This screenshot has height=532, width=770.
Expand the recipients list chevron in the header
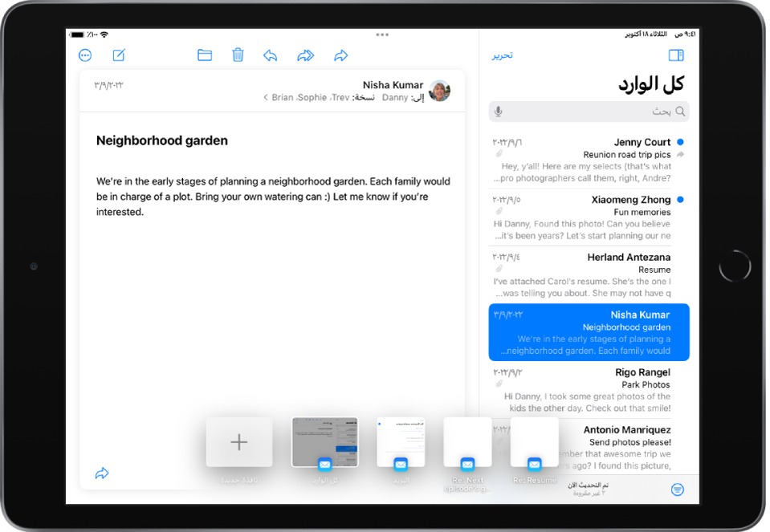(266, 98)
